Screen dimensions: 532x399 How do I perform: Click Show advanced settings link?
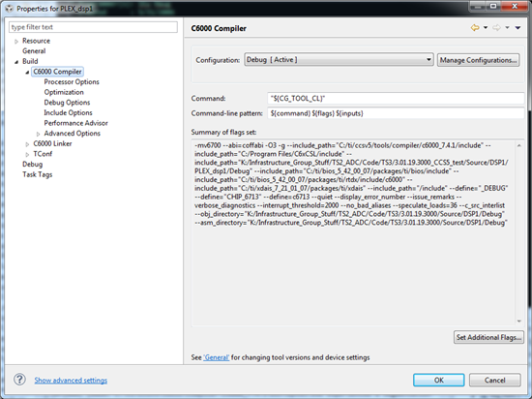71,381
